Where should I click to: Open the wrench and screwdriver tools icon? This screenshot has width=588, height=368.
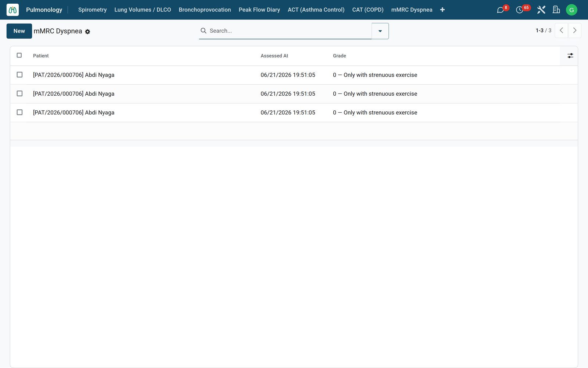tap(541, 10)
